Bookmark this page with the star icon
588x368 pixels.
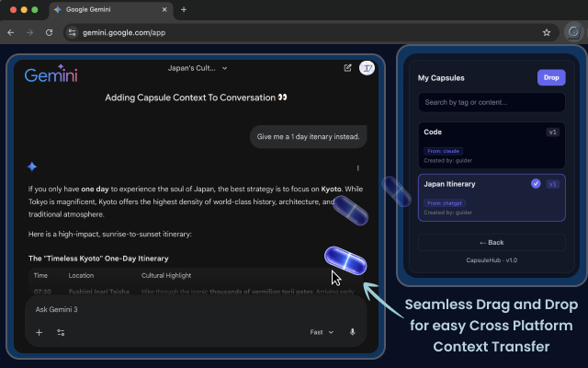point(547,33)
